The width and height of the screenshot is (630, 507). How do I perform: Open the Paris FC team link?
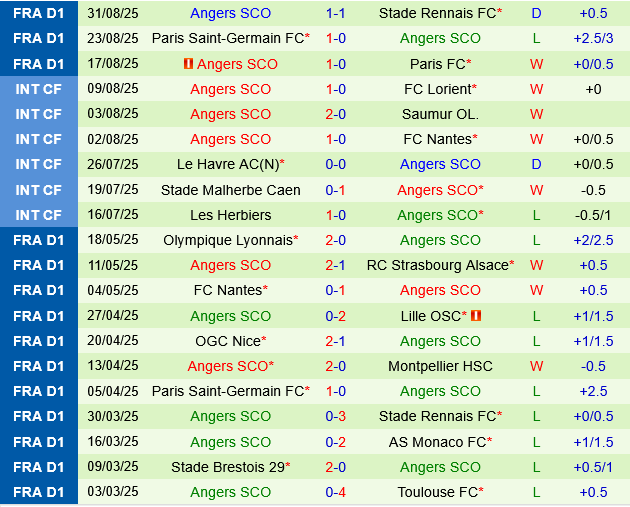438,64
